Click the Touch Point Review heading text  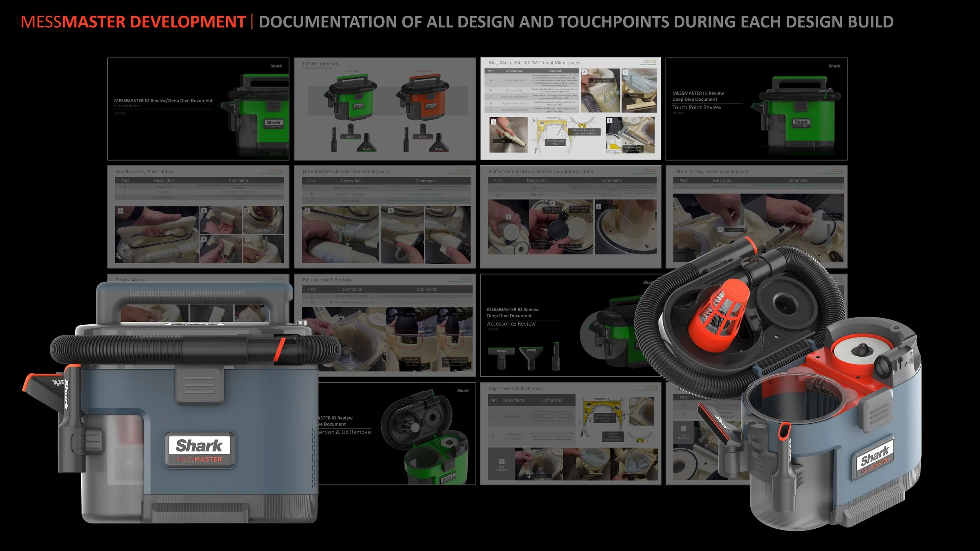point(697,107)
